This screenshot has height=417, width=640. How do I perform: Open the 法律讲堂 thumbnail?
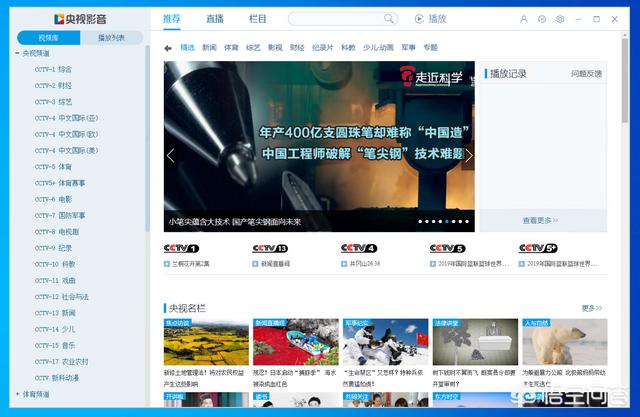click(x=475, y=342)
